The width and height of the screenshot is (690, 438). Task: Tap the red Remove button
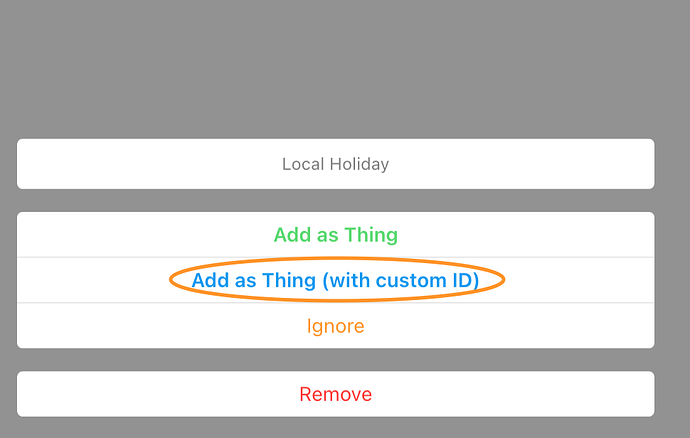(x=335, y=394)
